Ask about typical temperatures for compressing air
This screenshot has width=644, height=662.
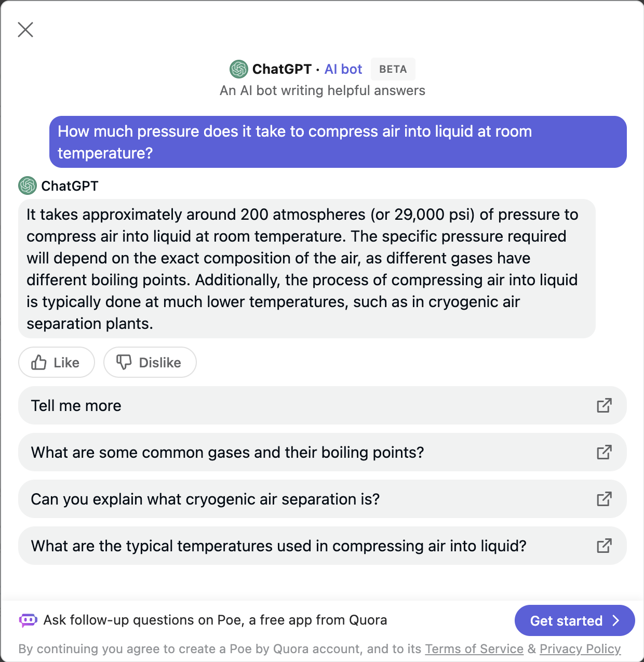pos(278,546)
